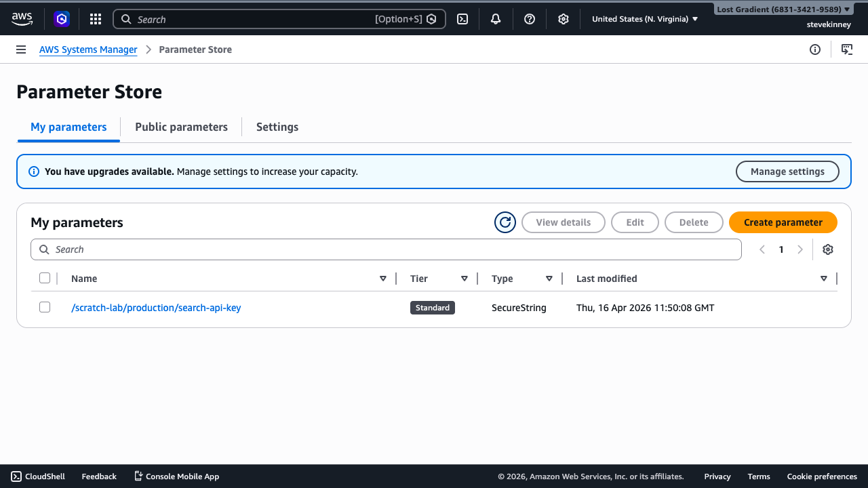Screen dimensions: 868x488
Task: Open the Terms footer link
Action: 759,476
